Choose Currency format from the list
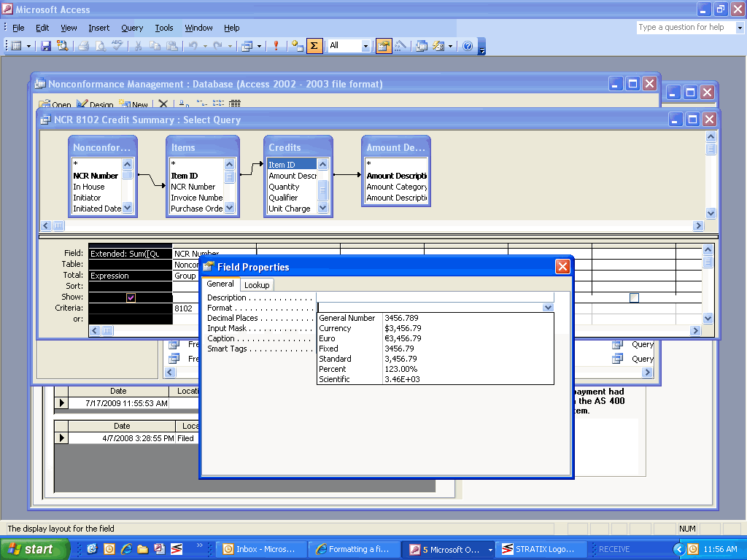 [435, 328]
